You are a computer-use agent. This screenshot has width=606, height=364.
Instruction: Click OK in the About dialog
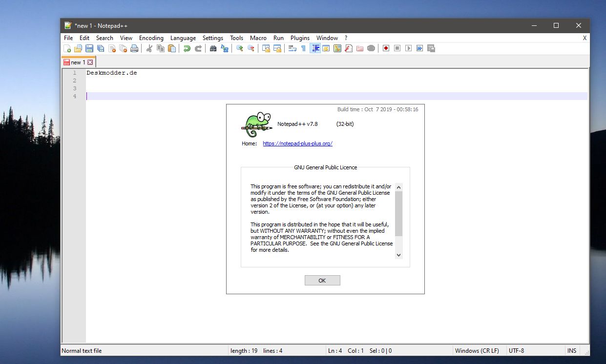coord(322,281)
